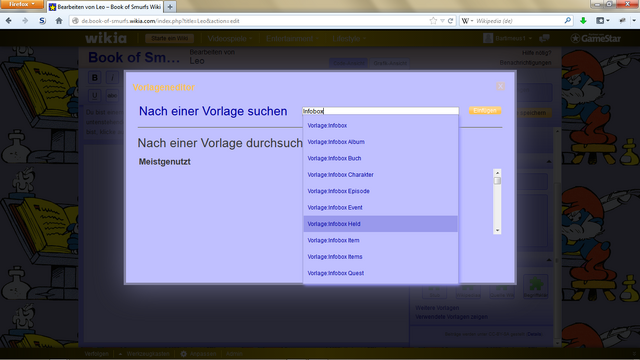Image resolution: width=640 pixels, height=360 pixels.
Task: Click Weitere Vorlagen link
Action: click(x=437, y=308)
